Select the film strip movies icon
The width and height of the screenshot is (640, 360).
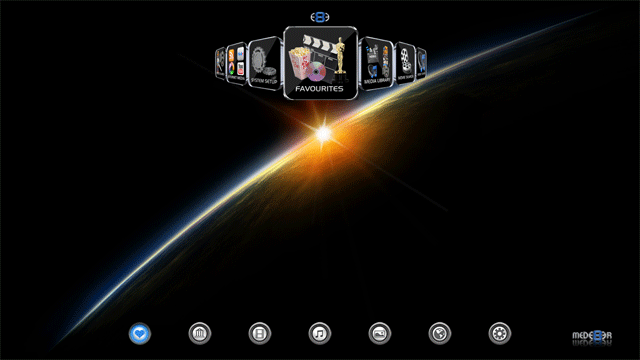coord(260,333)
